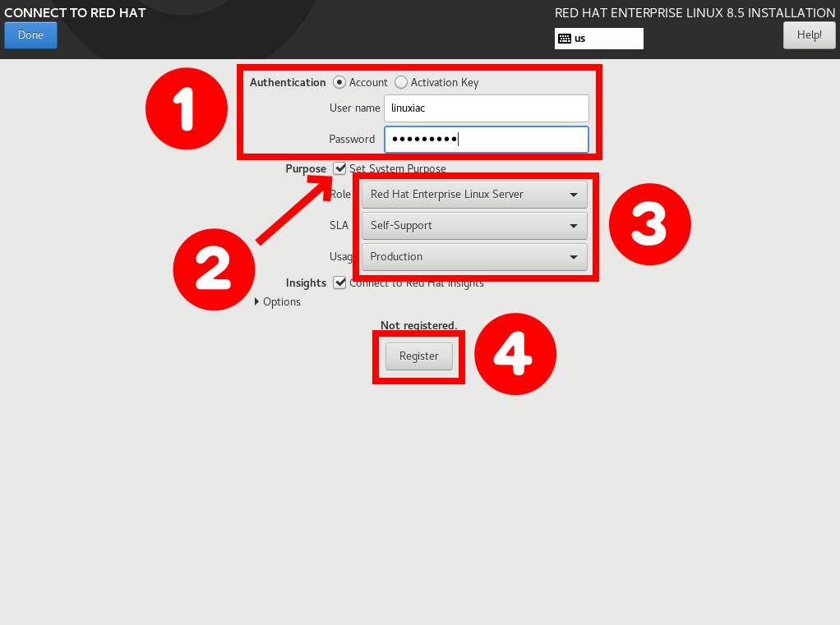Image resolution: width=840 pixels, height=625 pixels.
Task: Click the us keyboard layout indicator
Action: [x=599, y=39]
